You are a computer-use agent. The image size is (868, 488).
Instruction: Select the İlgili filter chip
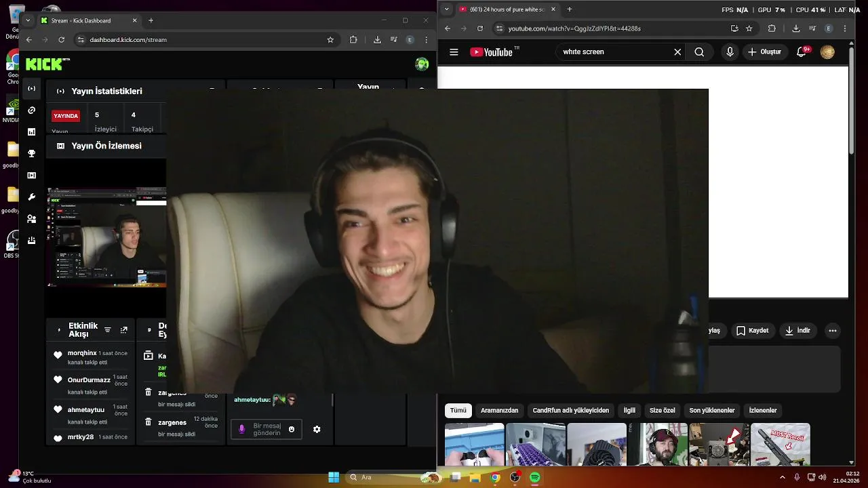pos(629,411)
